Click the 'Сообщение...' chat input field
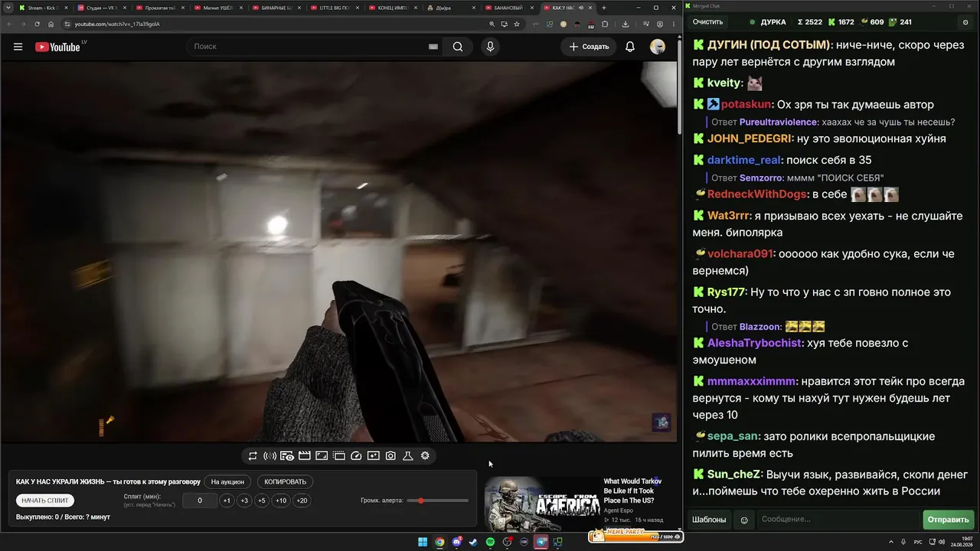The height and width of the screenshot is (551, 980). point(839,520)
